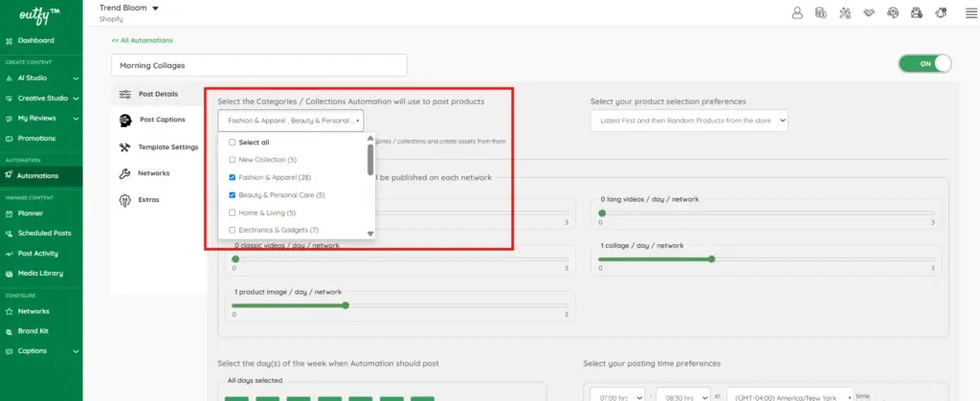Uncheck the Fashion & Apparel (28) checkbox
Viewport: 980px width, 401px height.
click(x=233, y=177)
